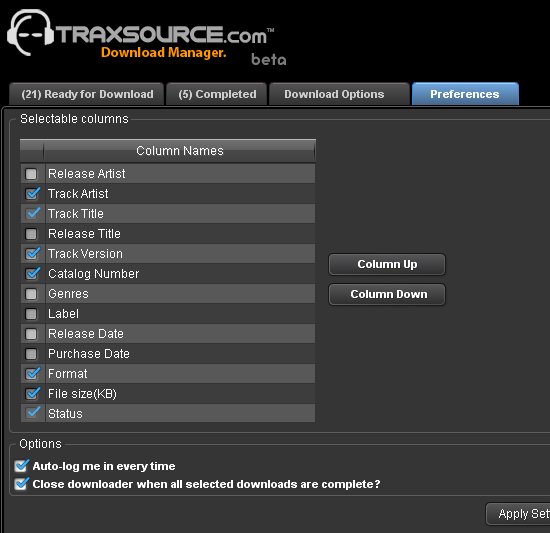Click the TRAXSOURCE.com wordmark text
The width and height of the screenshot is (550, 533).
pyautogui.click(x=164, y=35)
